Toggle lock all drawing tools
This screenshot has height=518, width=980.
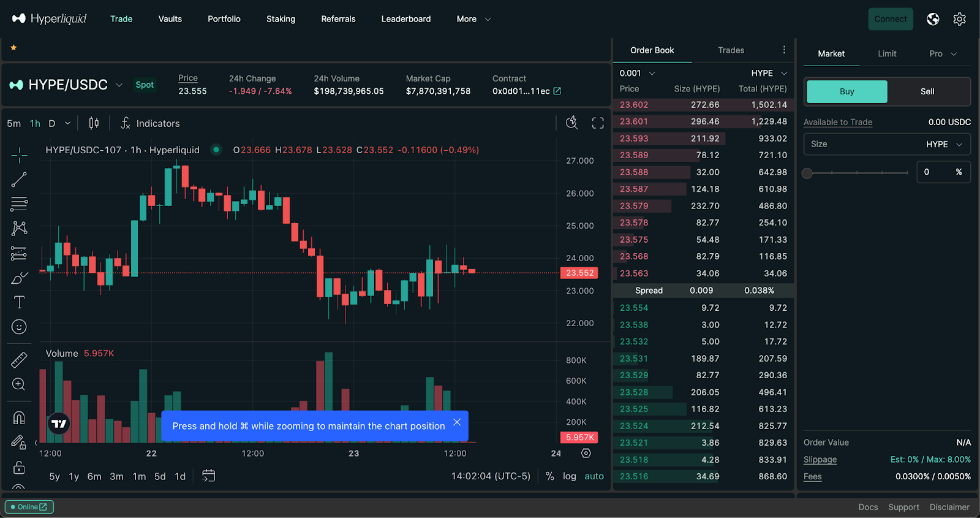click(x=19, y=467)
